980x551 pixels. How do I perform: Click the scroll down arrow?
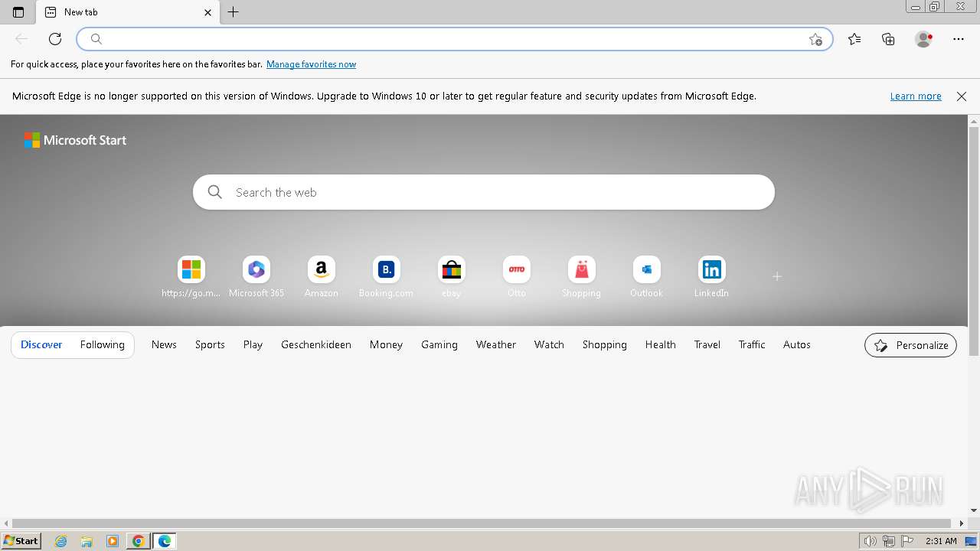click(974, 510)
